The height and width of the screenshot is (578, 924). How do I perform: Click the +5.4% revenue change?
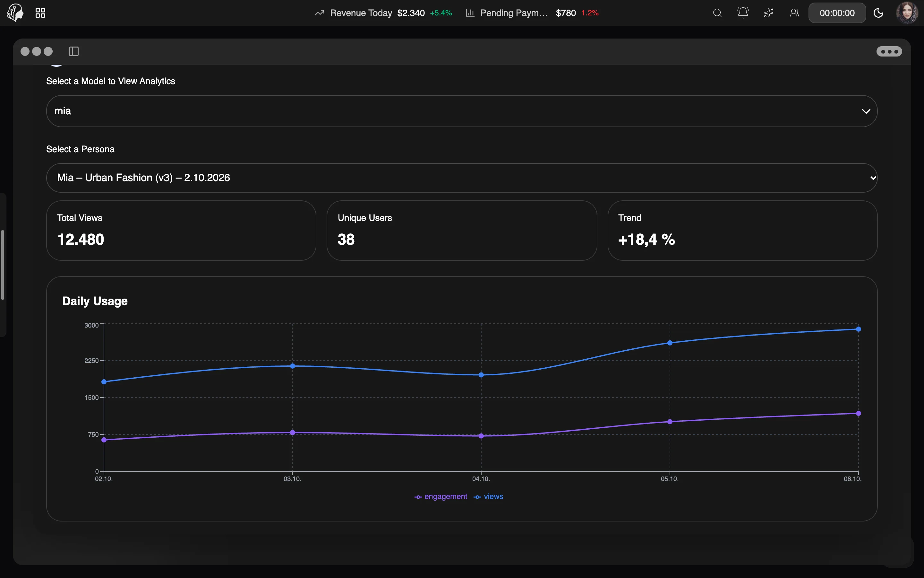pos(441,13)
